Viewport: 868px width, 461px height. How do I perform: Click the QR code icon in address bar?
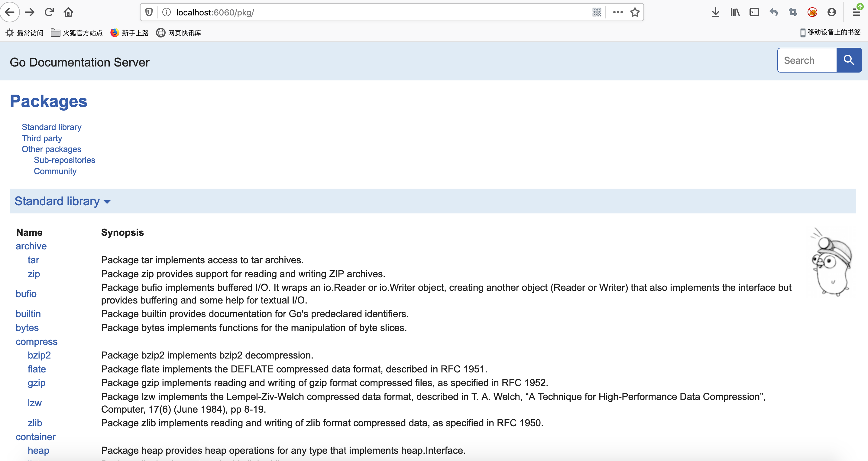coord(597,12)
